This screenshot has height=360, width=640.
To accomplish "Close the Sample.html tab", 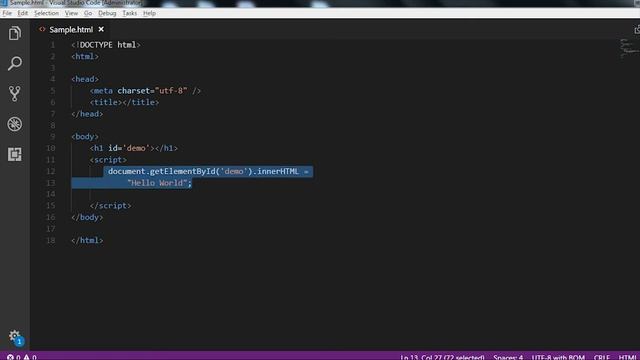I will tap(101, 29).
